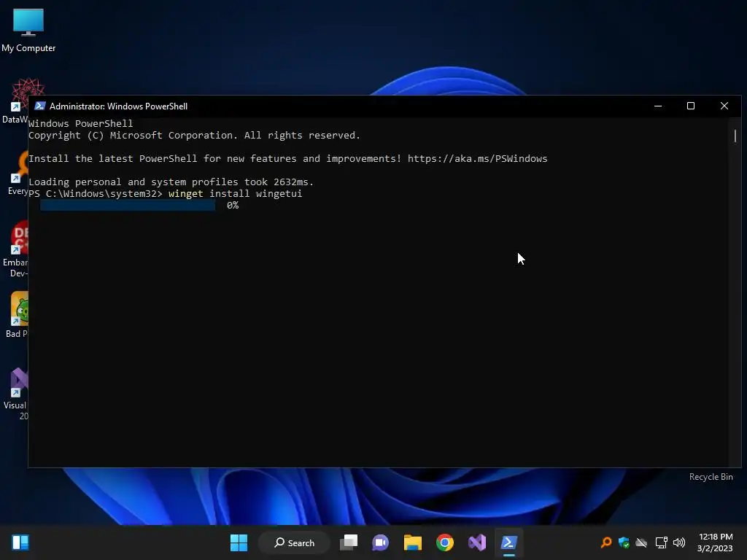
Task: Click the 'winget install wingetui' command text
Action: [236, 194]
